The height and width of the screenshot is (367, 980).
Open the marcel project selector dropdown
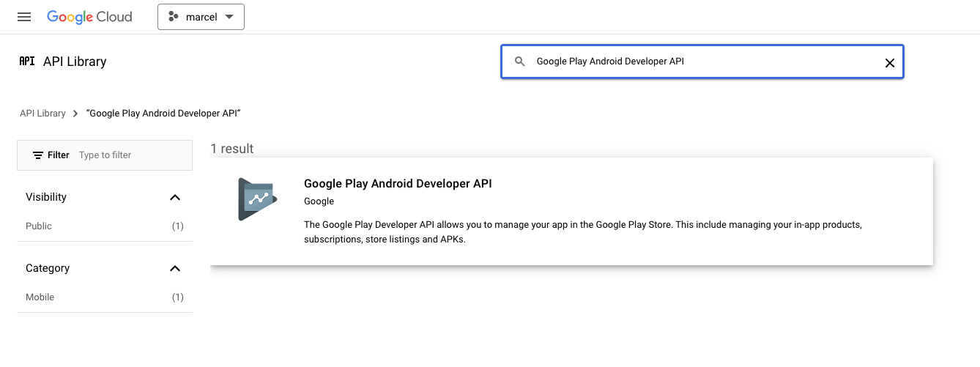click(x=201, y=17)
